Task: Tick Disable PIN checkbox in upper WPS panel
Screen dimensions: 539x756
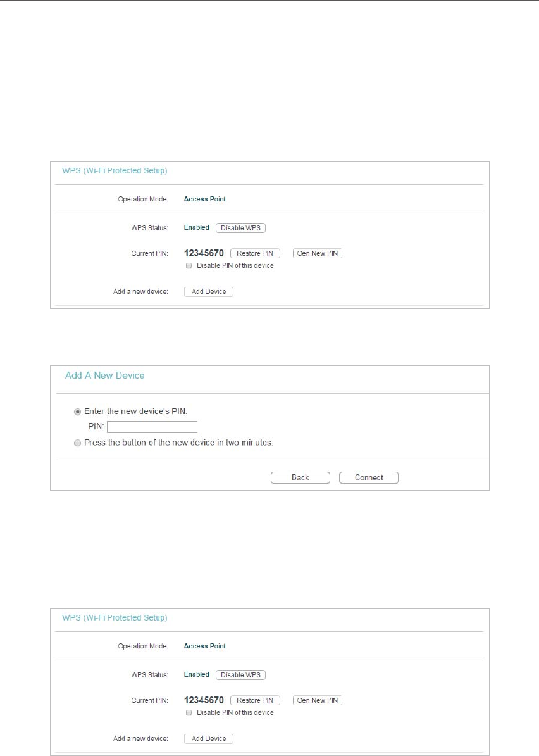Action: (x=189, y=266)
